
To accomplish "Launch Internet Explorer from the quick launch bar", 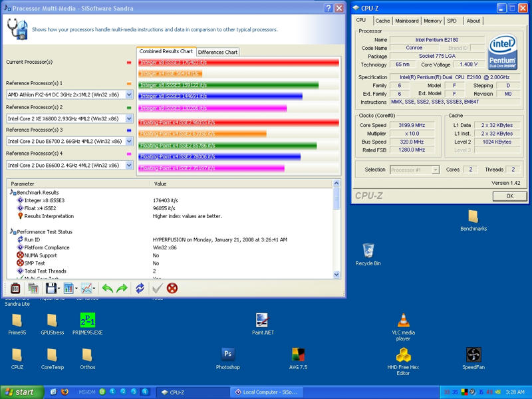I will [54, 392].
